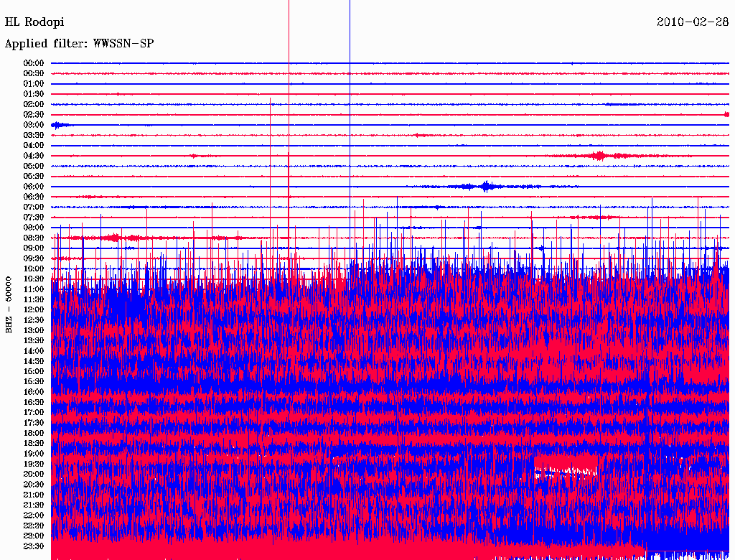
Task: Select the 05:00 time label
Action: pos(34,166)
